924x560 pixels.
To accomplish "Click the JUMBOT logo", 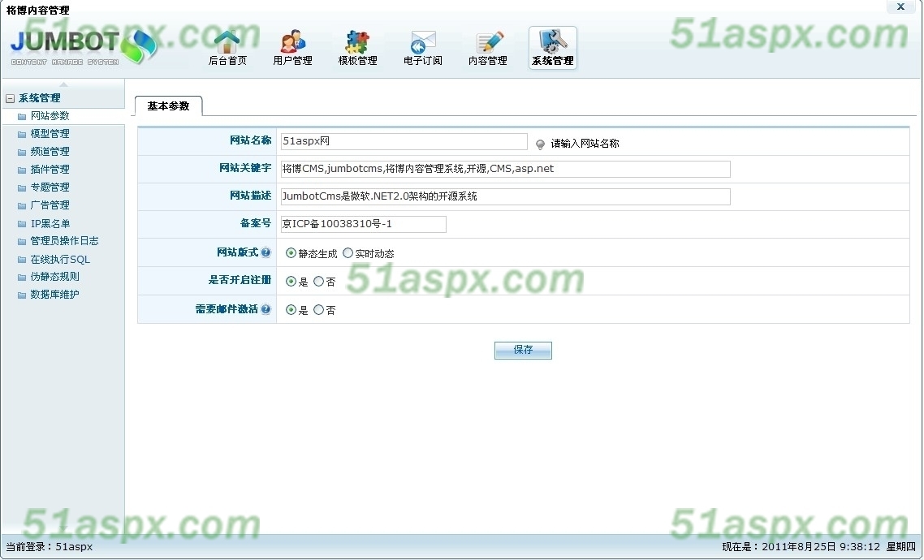I will coord(83,47).
